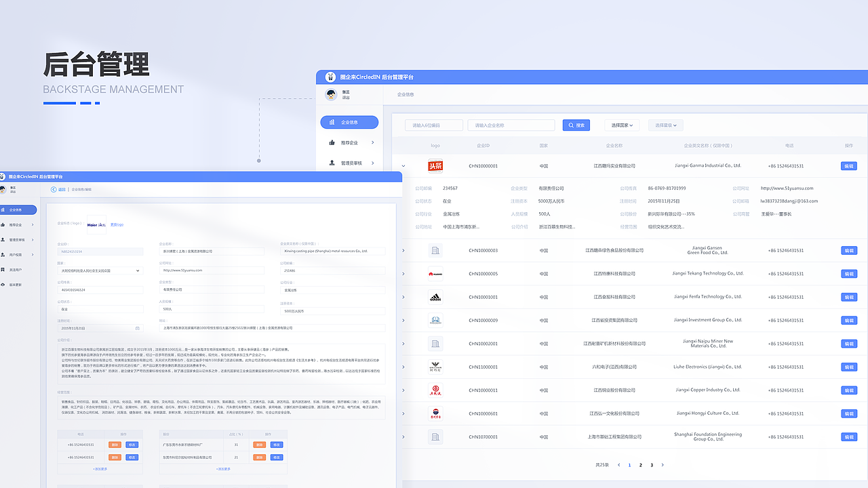The width and height of the screenshot is (868, 488).
Task: Click the platform logo in the list window header
Action: point(330,77)
